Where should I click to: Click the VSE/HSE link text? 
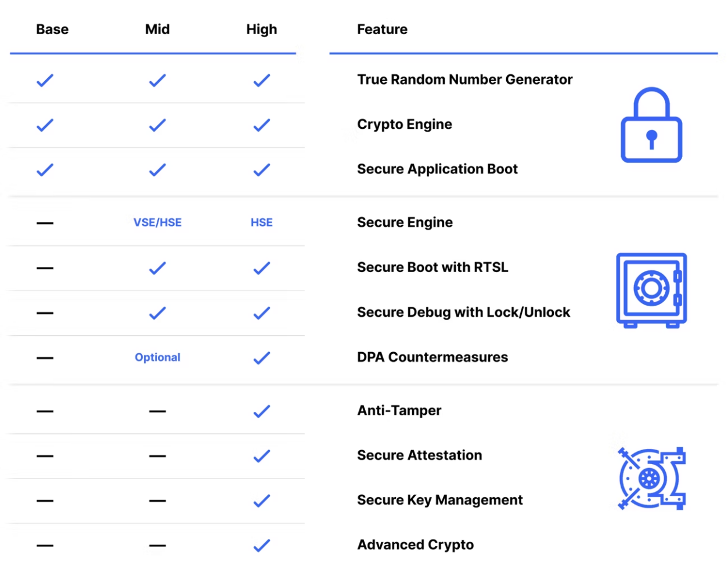[157, 223]
